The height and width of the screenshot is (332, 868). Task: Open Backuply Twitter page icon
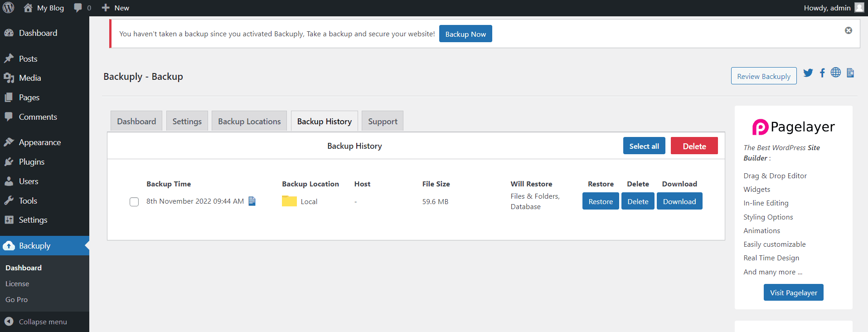click(808, 73)
